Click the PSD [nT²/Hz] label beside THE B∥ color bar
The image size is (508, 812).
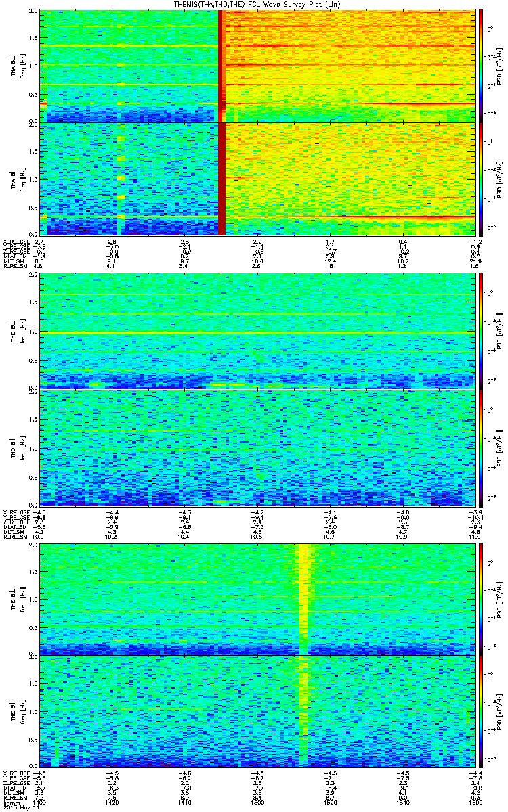(500, 712)
